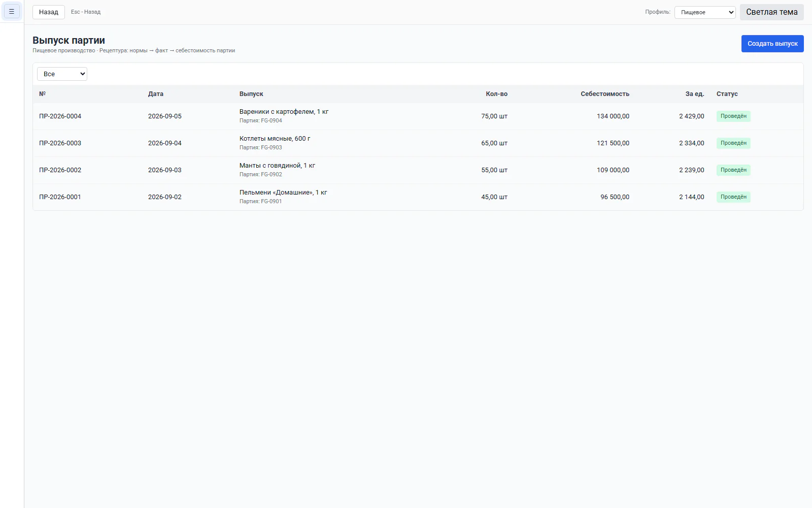Screen dimensions: 812x508
Task: Toggle the Светлая тема button
Action: [771, 12]
